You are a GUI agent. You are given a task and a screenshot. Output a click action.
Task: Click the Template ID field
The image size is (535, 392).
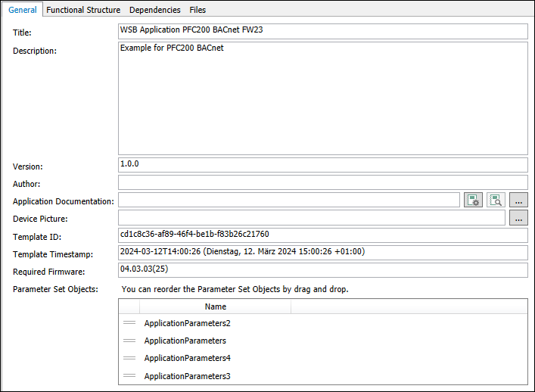323,235
